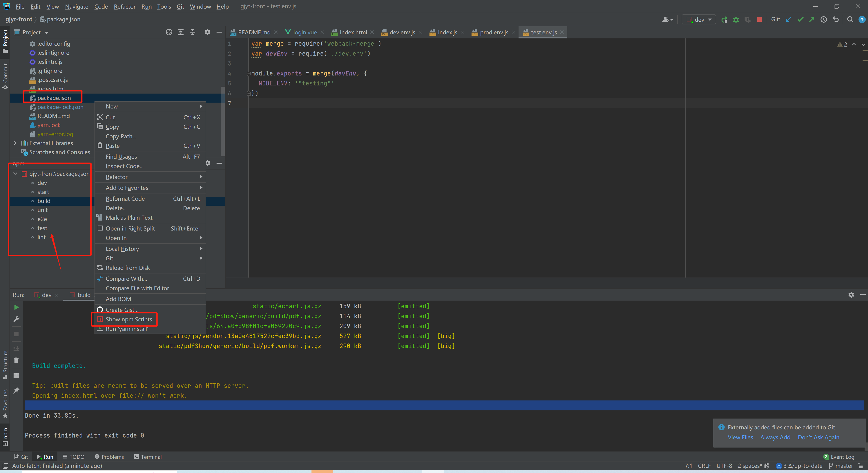Select Show npm Scripts menu entry
Screen dimensions: 868x473
pos(129,319)
